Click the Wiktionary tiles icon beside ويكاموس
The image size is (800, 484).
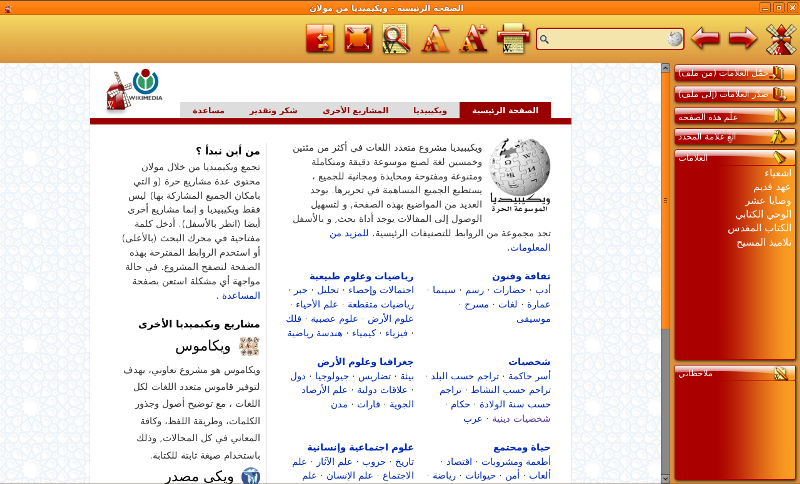point(249,347)
